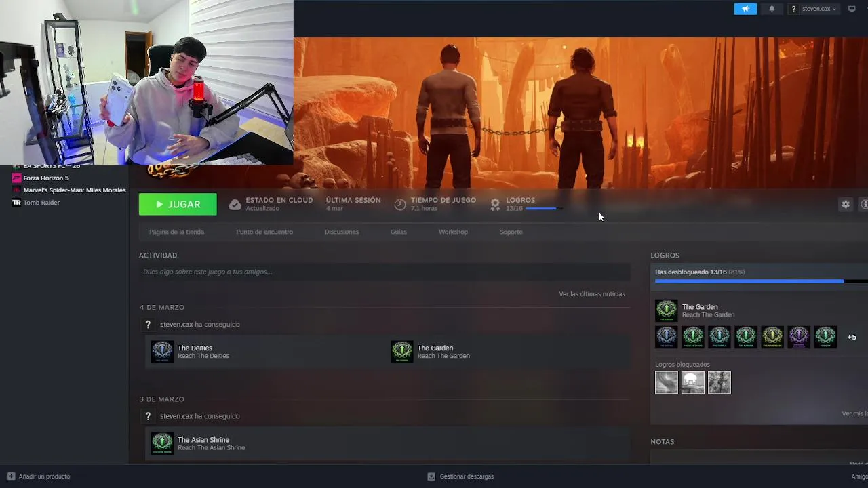
Task: Open Página de la tienda tab
Action: (x=176, y=232)
